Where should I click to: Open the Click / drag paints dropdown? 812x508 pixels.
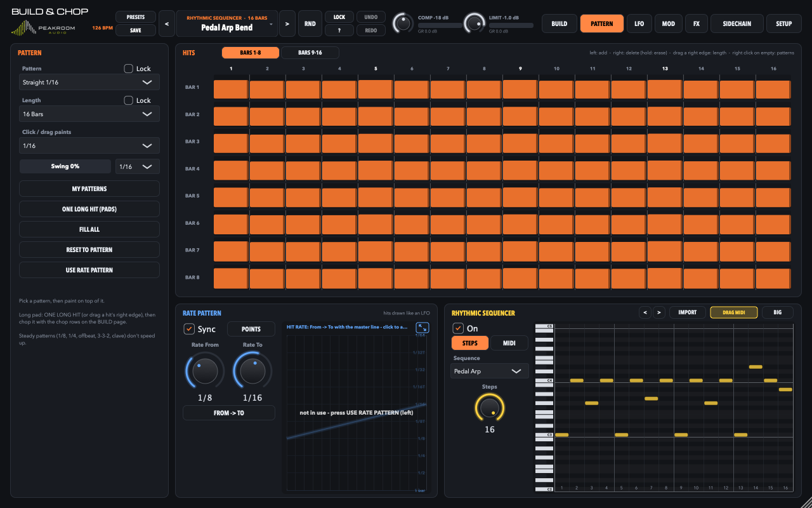(x=89, y=145)
